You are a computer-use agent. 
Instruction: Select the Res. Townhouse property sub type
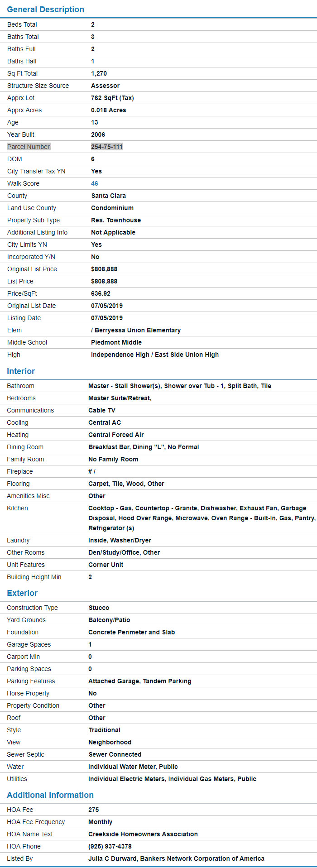pos(116,220)
